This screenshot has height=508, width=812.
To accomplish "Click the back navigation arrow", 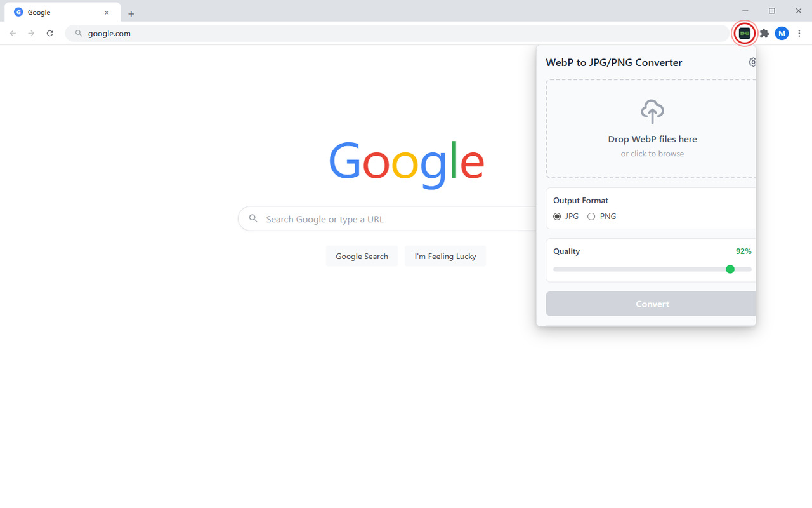I will click(x=13, y=33).
